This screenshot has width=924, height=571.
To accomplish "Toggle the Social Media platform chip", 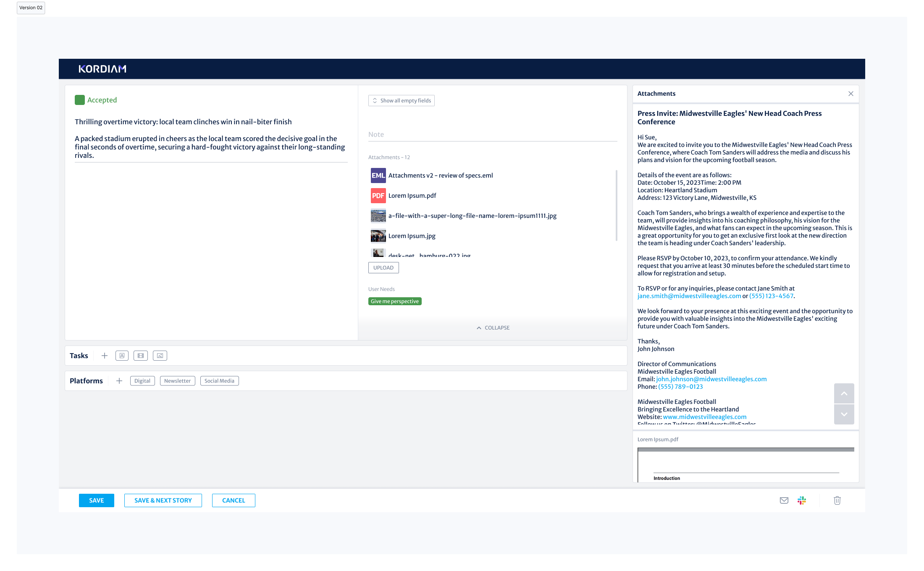I will pos(219,381).
